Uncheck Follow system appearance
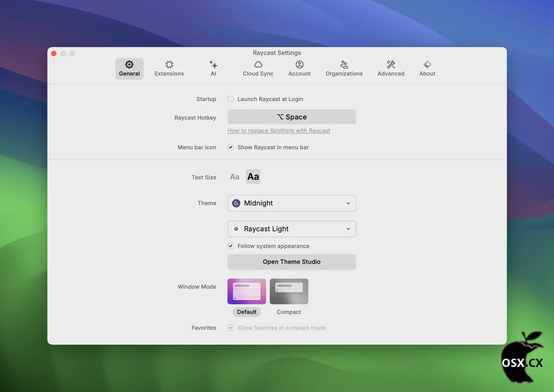The height and width of the screenshot is (392, 554). [x=231, y=246]
